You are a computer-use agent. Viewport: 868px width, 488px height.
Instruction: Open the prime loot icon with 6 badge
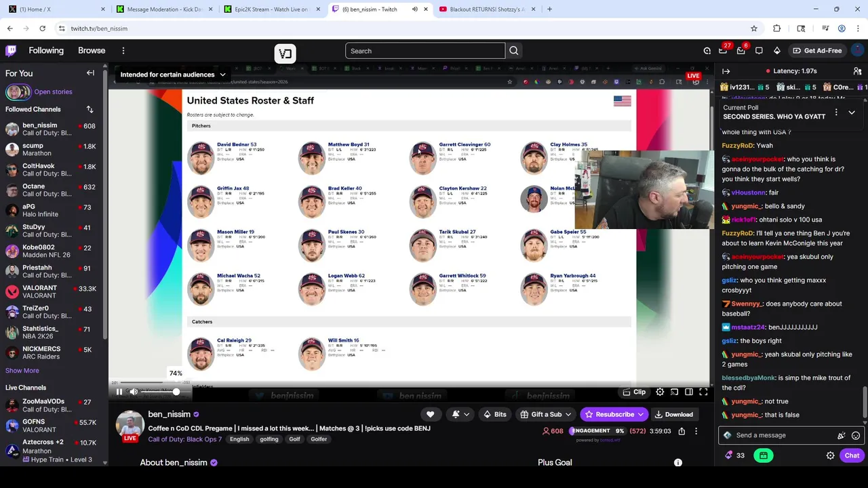coord(741,50)
